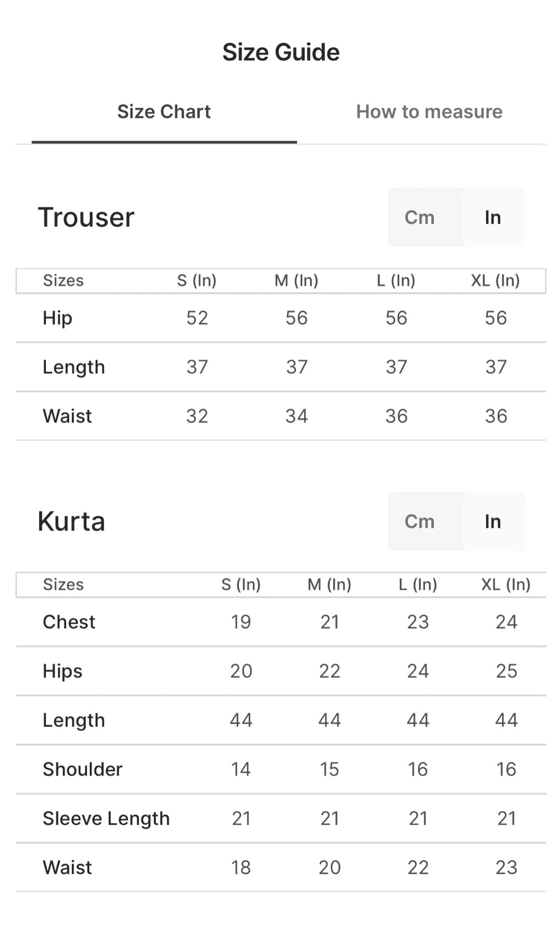
Task: Select Trouser Waist value 34 for size M
Action: click(296, 416)
